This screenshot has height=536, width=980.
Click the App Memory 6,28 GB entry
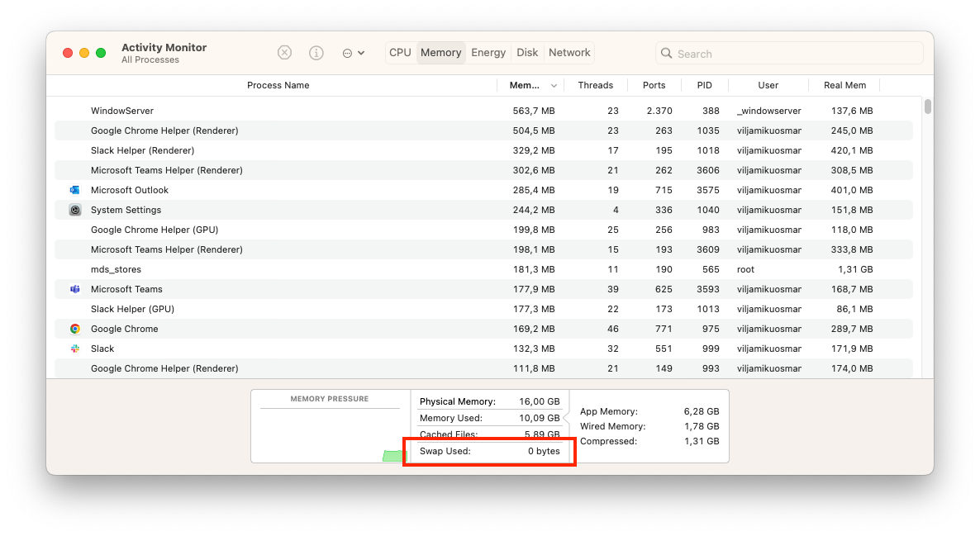coord(649,411)
